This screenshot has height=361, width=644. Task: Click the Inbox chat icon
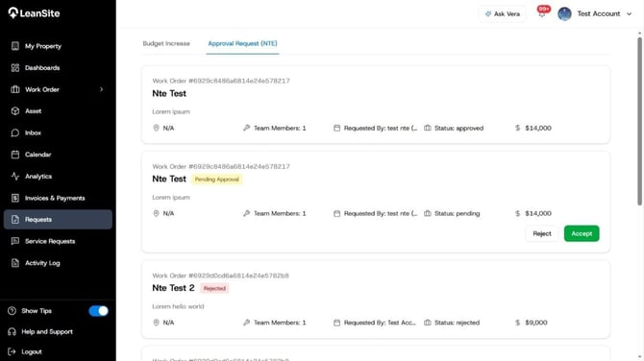point(15,132)
